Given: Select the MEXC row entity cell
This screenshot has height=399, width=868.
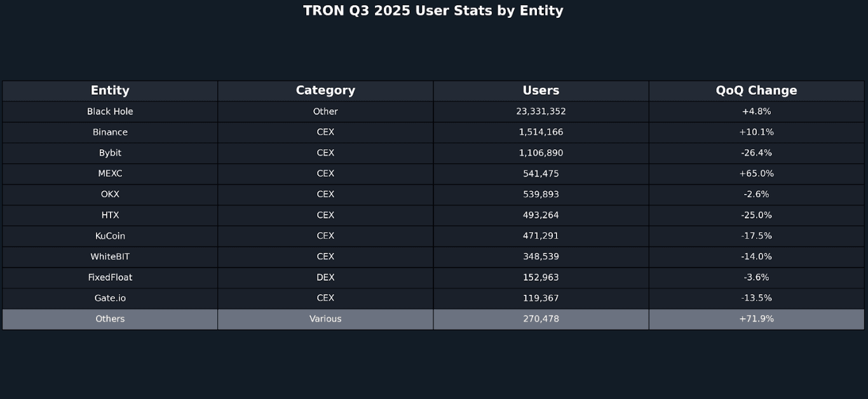Looking at the screenshot, I should (110, 173).
